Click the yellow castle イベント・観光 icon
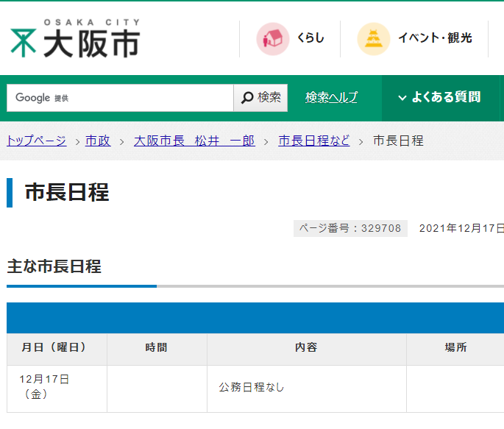 click(373, 38)
